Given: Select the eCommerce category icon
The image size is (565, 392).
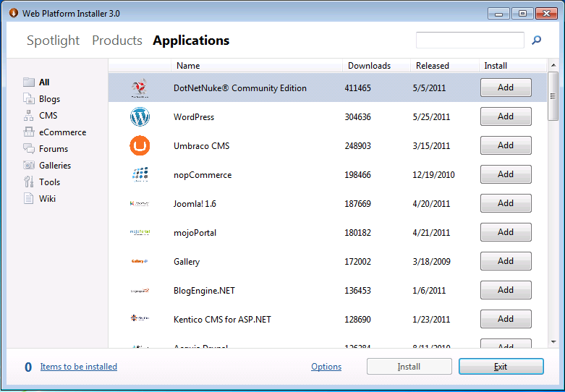Looking at the screenshot, I should (29, 132).
